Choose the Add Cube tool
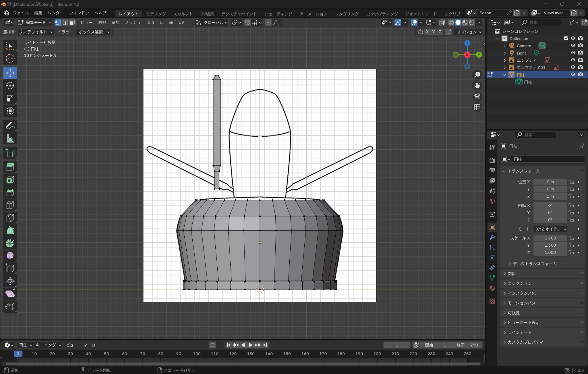588x374 pixels. tap(10, 153)
